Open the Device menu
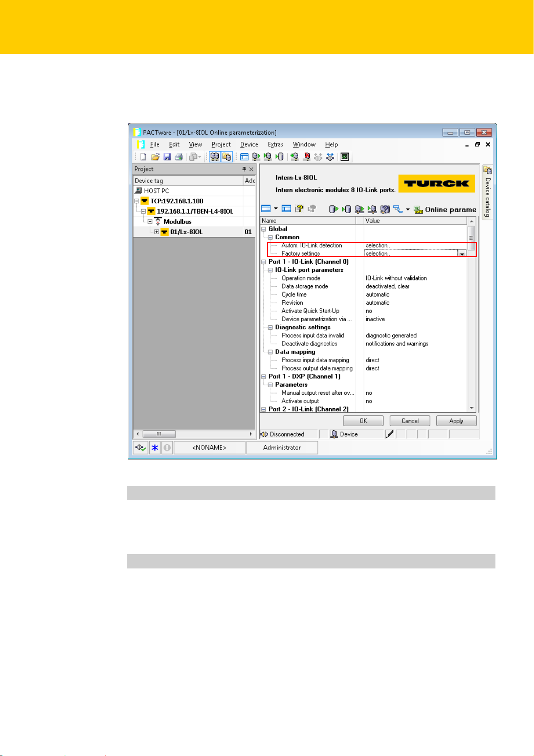The width and height of the screenshot is (534, 756). [249, 144]
